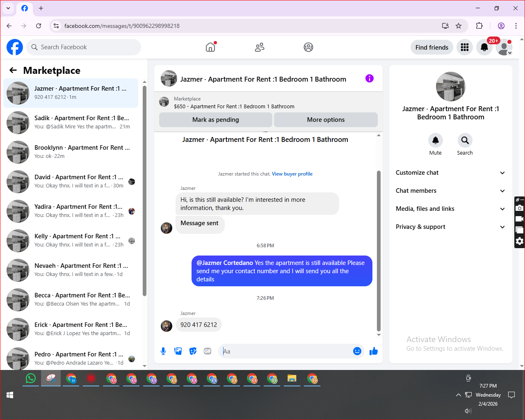Click Mark as pending button
Screen dimensions: 525x420
click(x=215, y=120)
